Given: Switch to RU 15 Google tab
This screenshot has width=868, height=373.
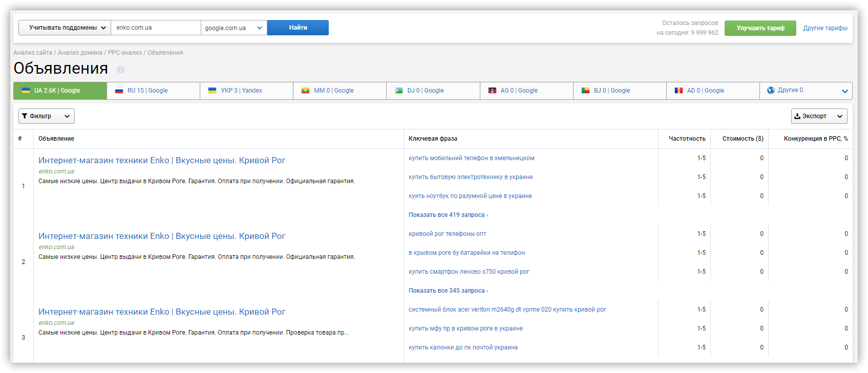Looking at the screenshot, I should coord(153,91).
